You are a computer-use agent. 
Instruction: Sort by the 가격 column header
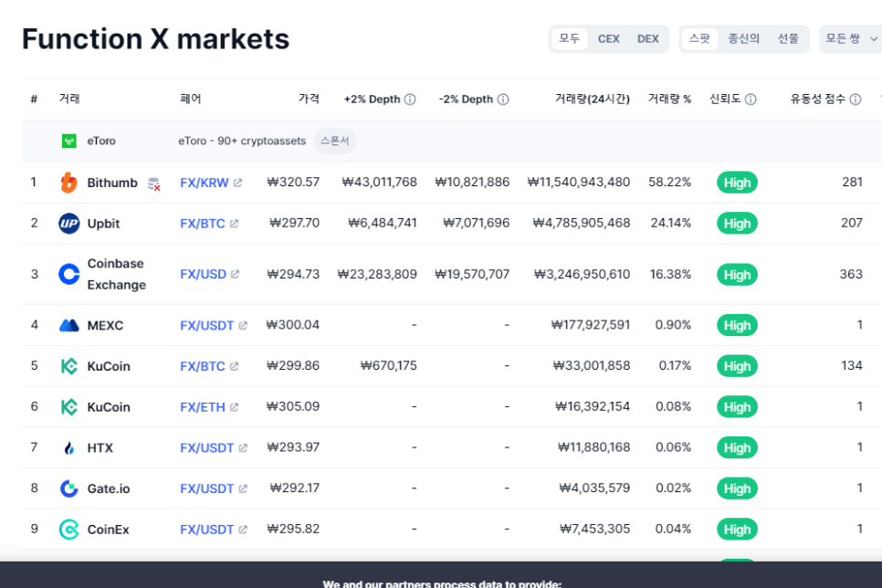[309, 99]
